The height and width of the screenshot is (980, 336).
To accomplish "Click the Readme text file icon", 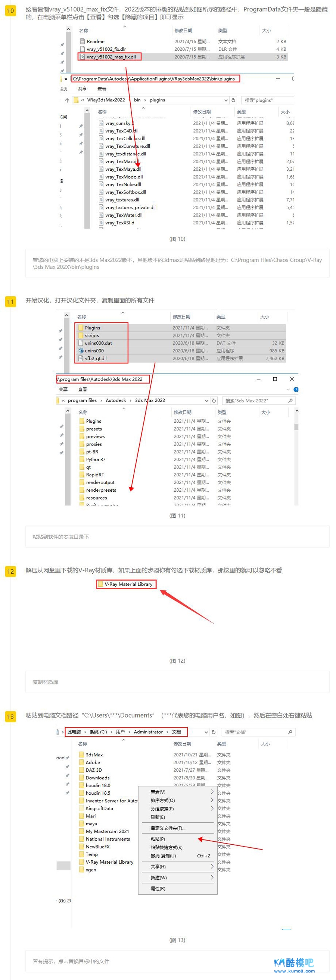I will click(x=82, y=41).
